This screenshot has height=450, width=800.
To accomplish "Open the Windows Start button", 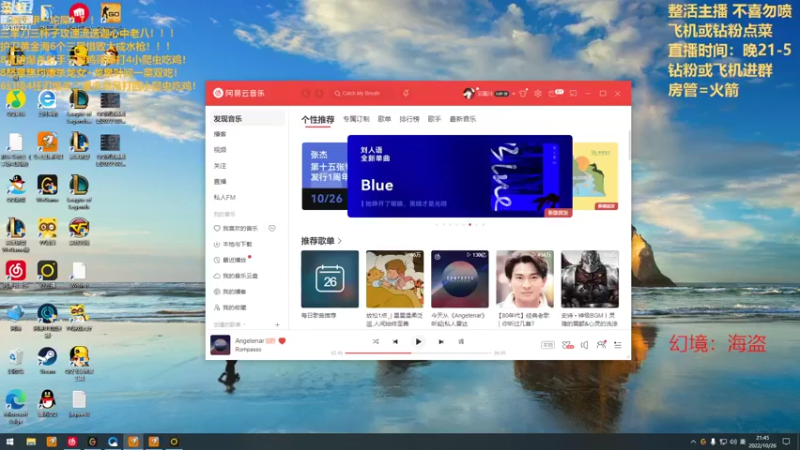I will coord(10,441).
